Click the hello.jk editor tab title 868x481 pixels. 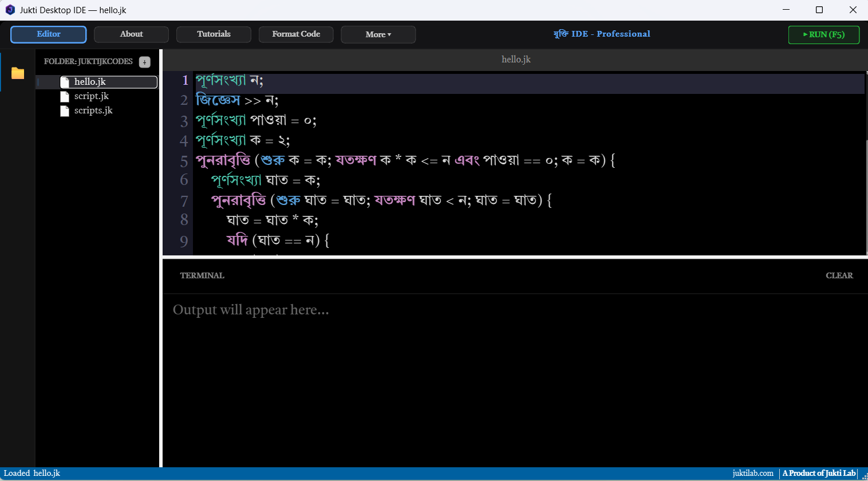[x=516, y=60]
